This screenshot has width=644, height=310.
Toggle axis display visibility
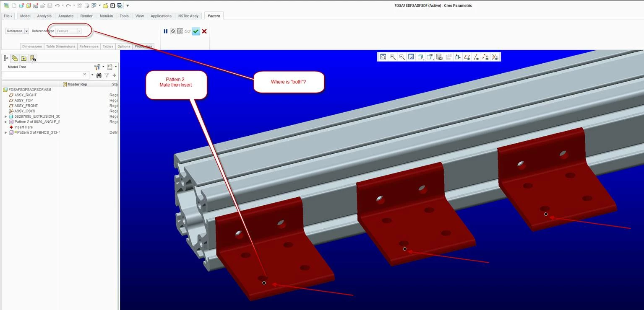[476, 57]
